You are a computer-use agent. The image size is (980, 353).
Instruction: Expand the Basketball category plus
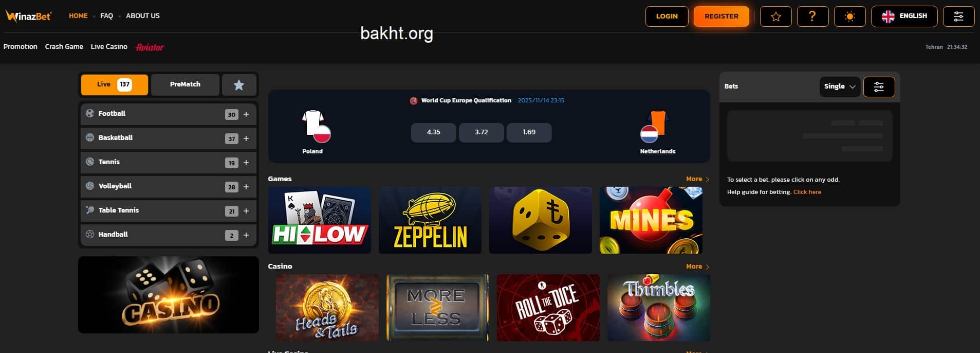point(246,138)
